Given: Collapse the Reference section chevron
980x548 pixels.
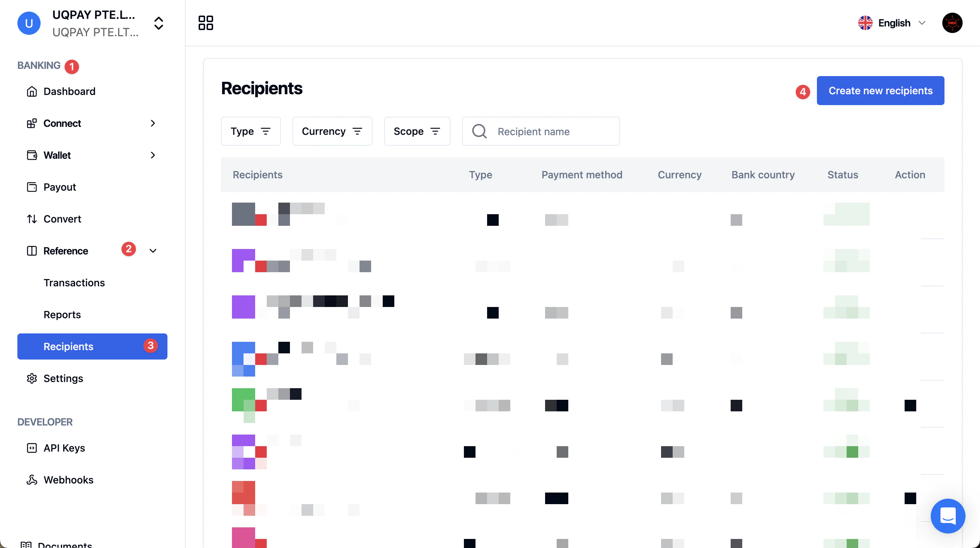Looking at the screenshot, I should [x=153, y=251].
